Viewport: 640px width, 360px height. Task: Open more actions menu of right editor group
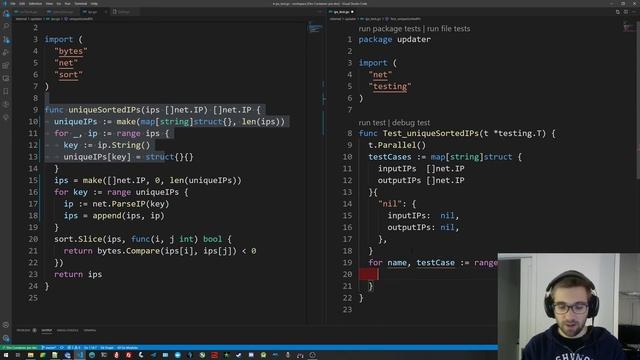point(634,12)
